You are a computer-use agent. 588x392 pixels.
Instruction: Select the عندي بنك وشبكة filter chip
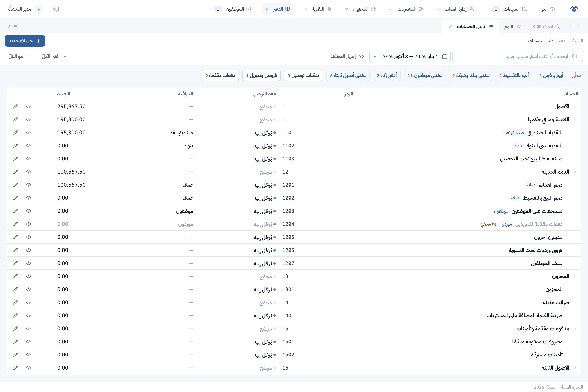click(x=470, y=75)
